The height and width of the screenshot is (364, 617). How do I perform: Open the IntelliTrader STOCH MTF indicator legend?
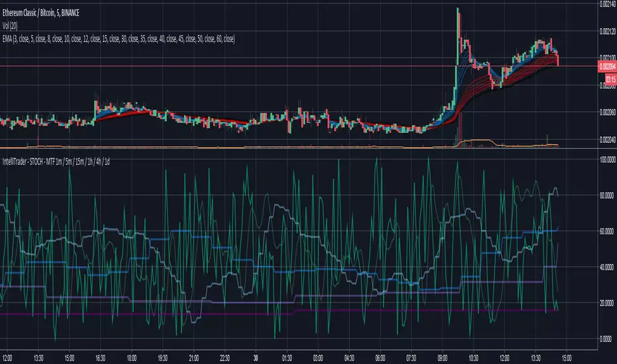pyautogui.click(x=56, y=161)
